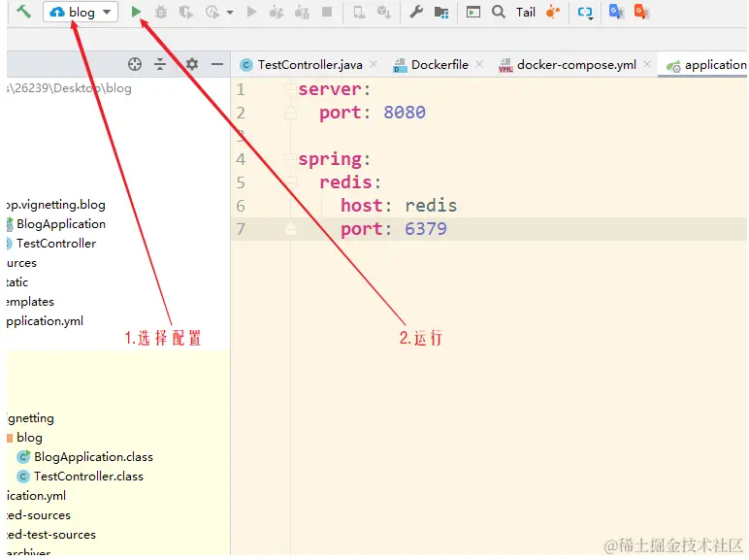Click the blue code-sync icon with dropdown

(585, 13)
